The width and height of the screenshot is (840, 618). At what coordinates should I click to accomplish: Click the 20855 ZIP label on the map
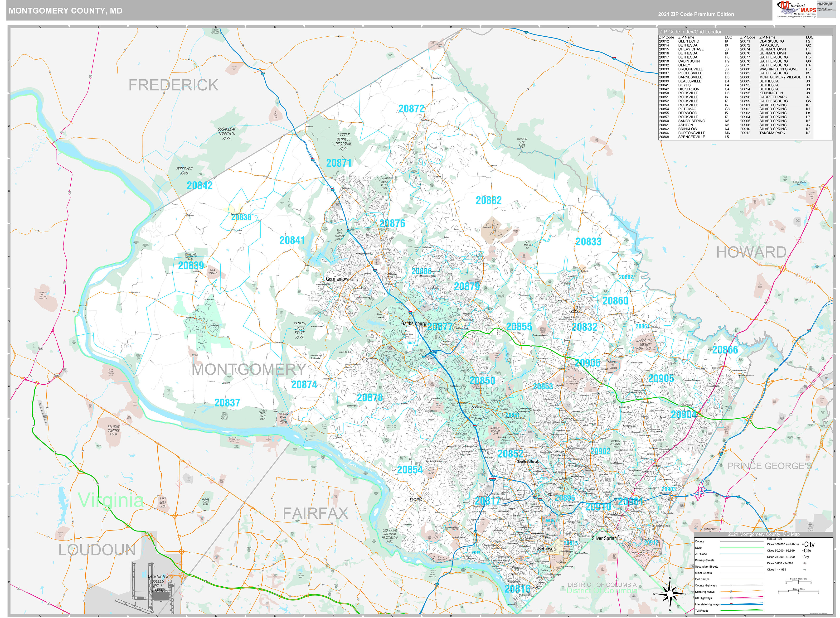coord(519,327)
